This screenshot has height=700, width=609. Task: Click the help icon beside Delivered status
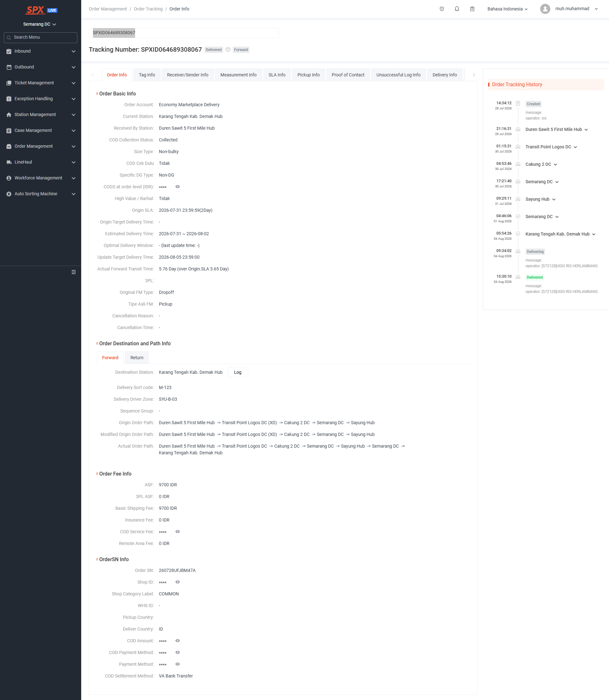click(x=228, y=49)
